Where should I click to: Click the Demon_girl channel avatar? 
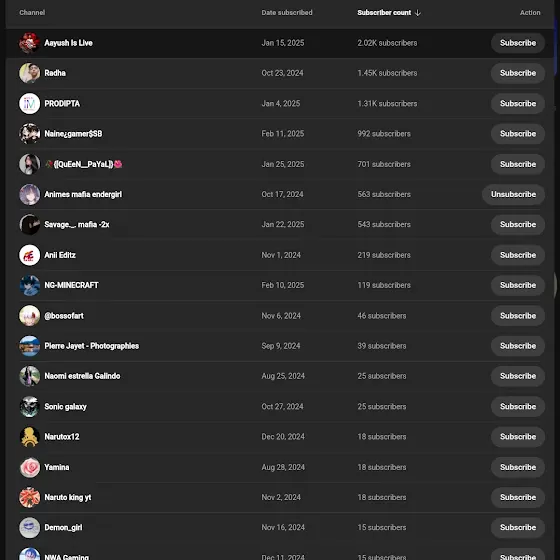click(x=29, y=528)
